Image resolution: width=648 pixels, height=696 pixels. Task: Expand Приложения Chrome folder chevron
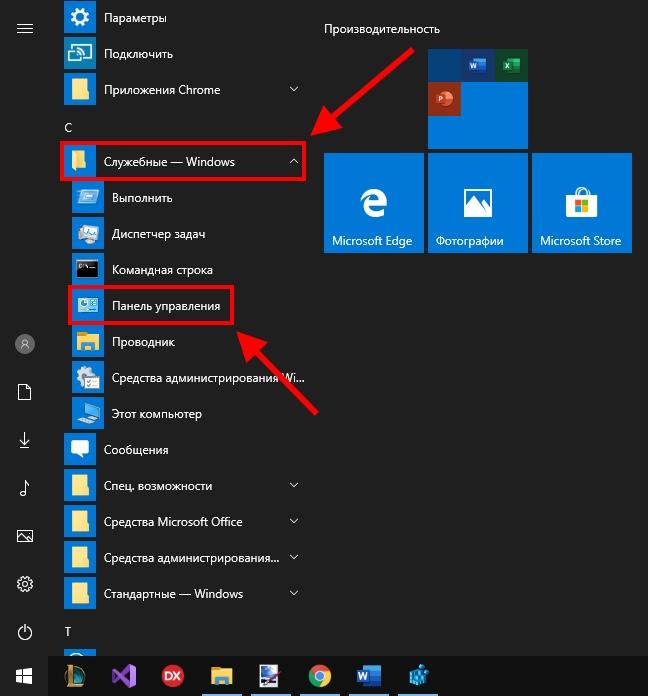(x=294, y=89)
